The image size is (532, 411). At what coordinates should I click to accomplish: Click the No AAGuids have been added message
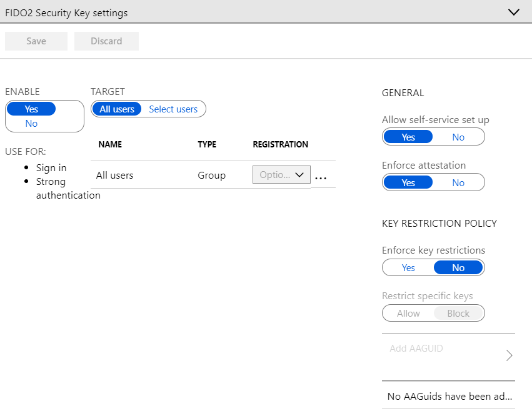(x=449, y=396)
